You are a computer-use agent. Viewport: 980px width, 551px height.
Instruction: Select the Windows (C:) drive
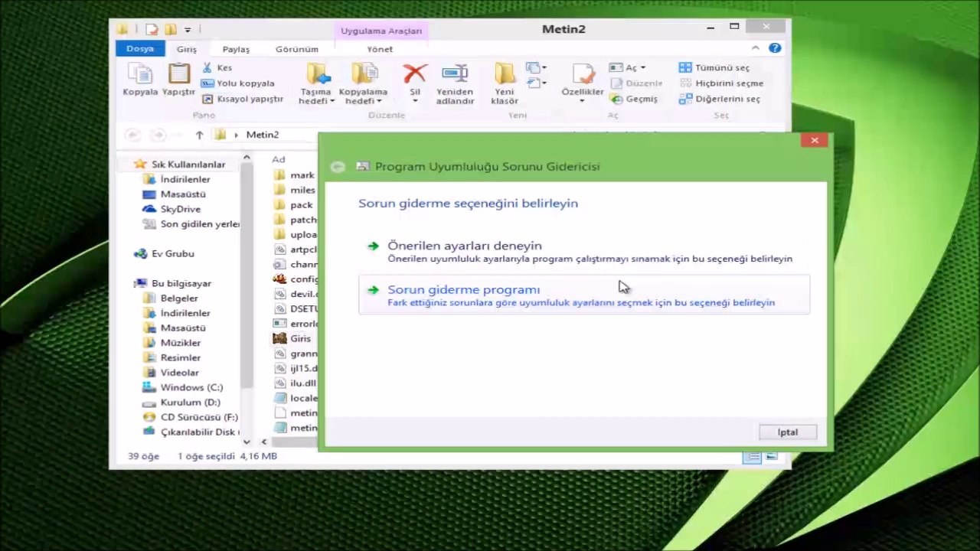pos(183,387)
